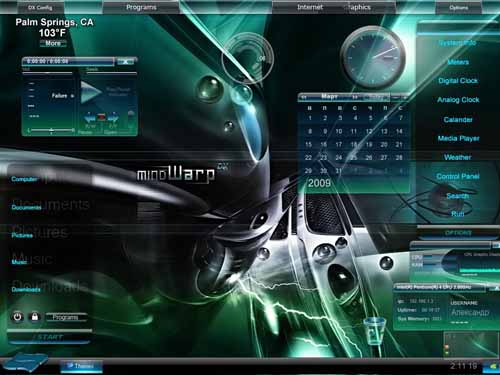This screenshot has width=500, height=375.
Task: Toggle the Weather widget in list
Action: pos(458,157)
